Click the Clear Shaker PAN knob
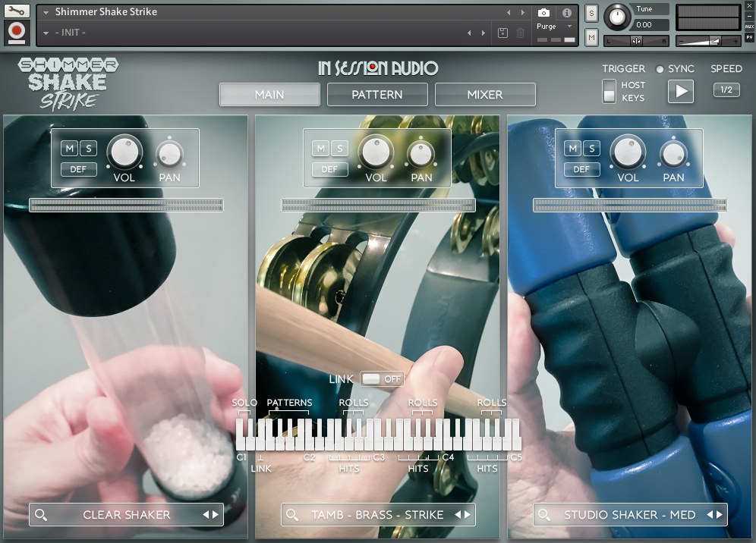The image size is (756, 543). [170, 154]
